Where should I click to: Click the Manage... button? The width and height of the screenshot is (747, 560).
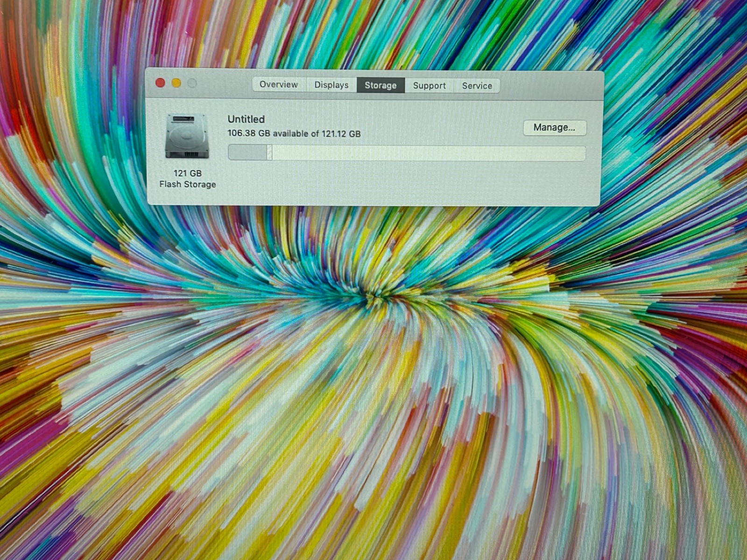pyautogui.click(x=555, y=127)
